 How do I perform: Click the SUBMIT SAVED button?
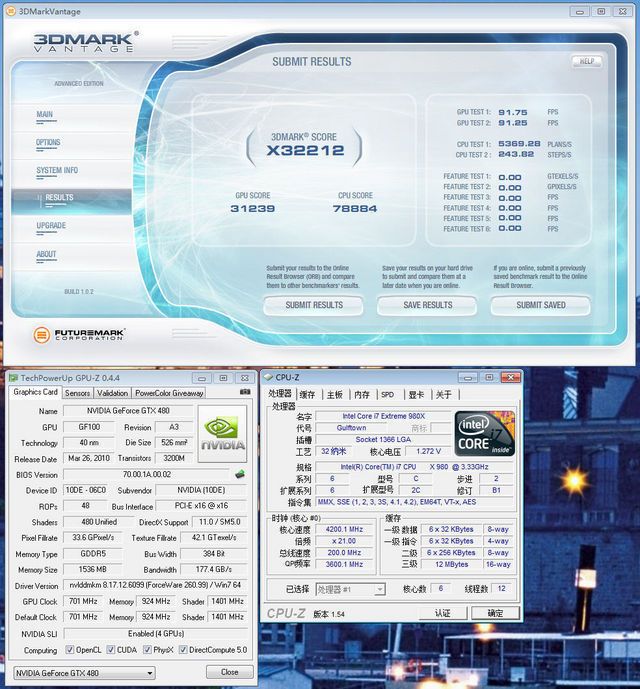[x=541, y=305]
